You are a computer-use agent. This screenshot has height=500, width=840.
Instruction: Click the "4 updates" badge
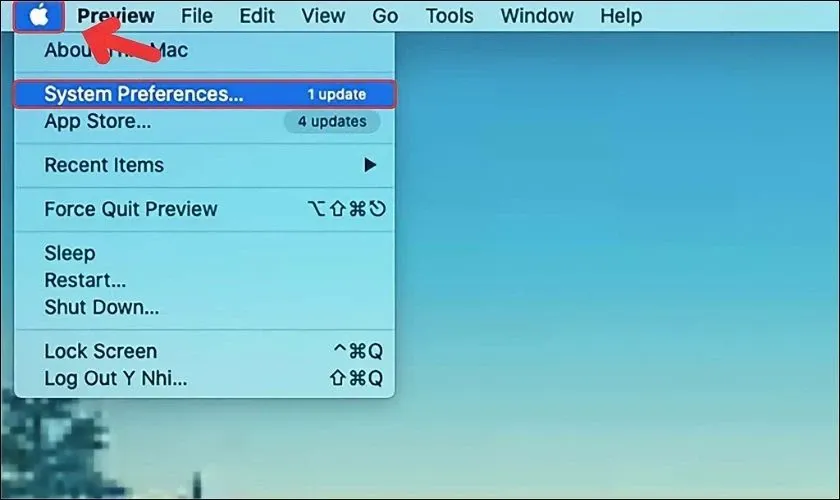331,122
